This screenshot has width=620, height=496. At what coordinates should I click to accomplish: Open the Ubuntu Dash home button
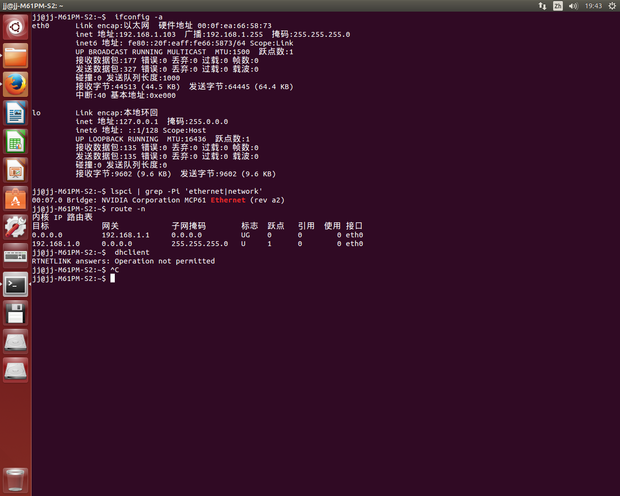pos(15,26)
